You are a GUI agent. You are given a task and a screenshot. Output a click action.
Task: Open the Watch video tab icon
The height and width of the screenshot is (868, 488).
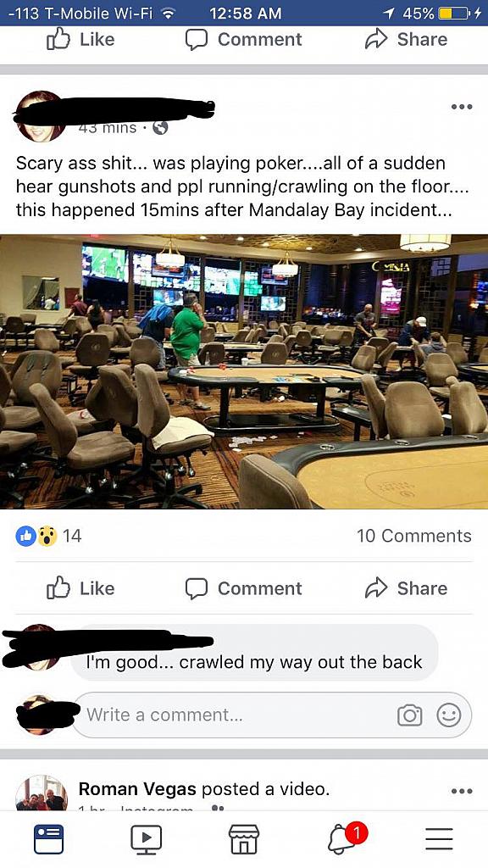[x=146, y=839]
